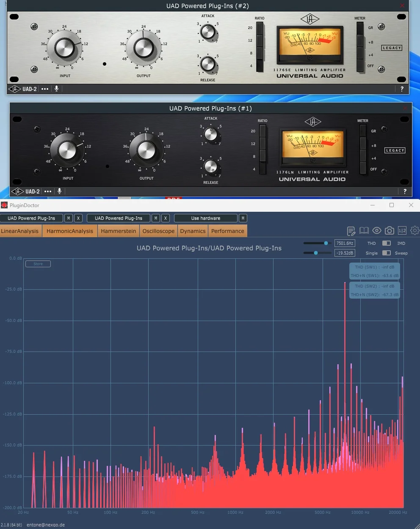This screenshot has height=529, width=420.
Task: Click the help question mark in the 1176LN window
Action: click(x=405, y=191)
